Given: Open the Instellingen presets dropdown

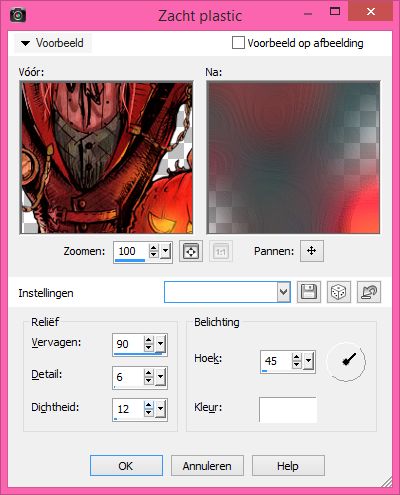Looking at the screenshot, I should pos(284,292).
